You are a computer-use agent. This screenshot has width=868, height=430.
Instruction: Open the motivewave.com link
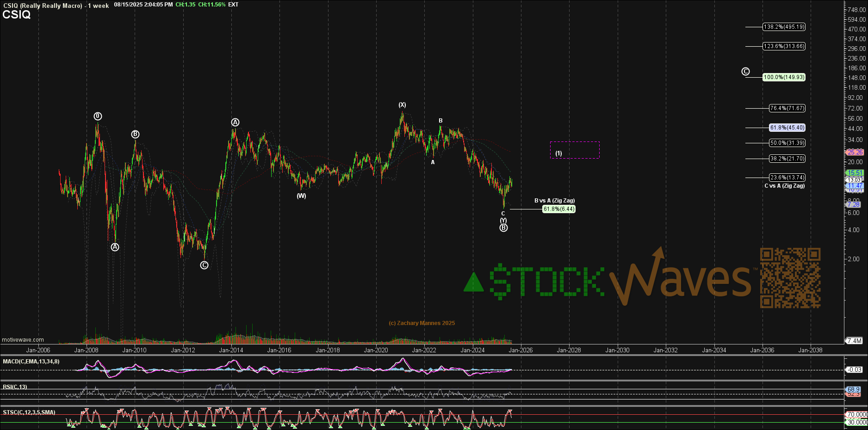point(23,340)
